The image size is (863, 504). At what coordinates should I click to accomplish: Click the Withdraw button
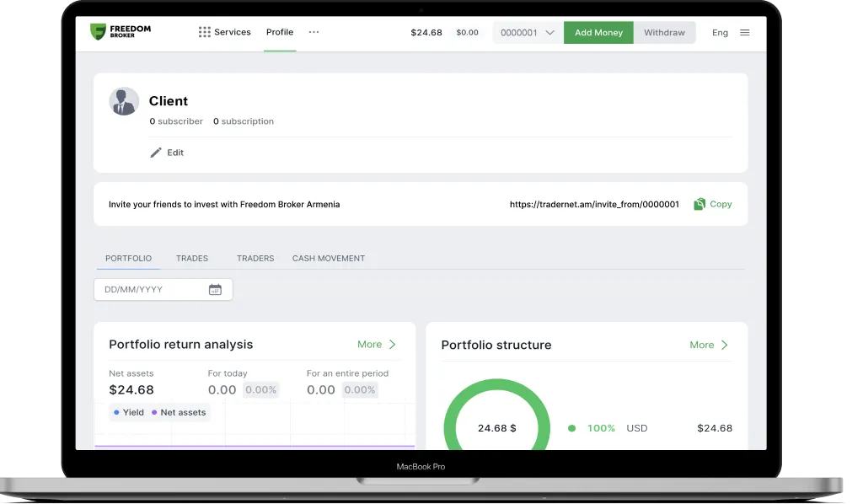[664, 33]
